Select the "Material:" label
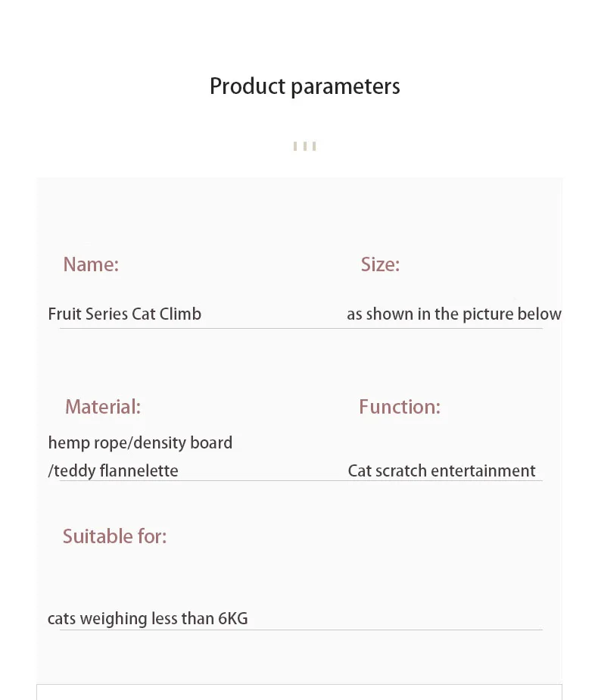Viewport: 598px width, 700px height. click(x=103, y=407)
